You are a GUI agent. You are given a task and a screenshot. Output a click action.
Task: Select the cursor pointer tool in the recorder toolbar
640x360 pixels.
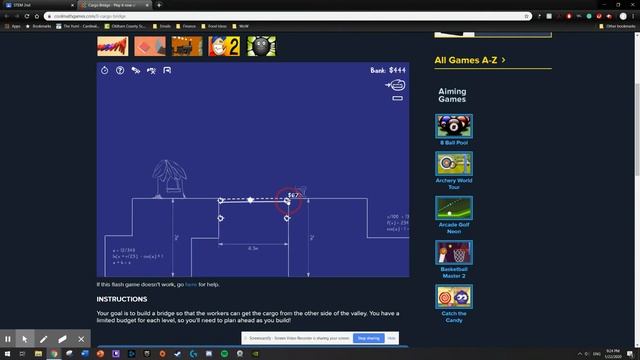point(25,339)
